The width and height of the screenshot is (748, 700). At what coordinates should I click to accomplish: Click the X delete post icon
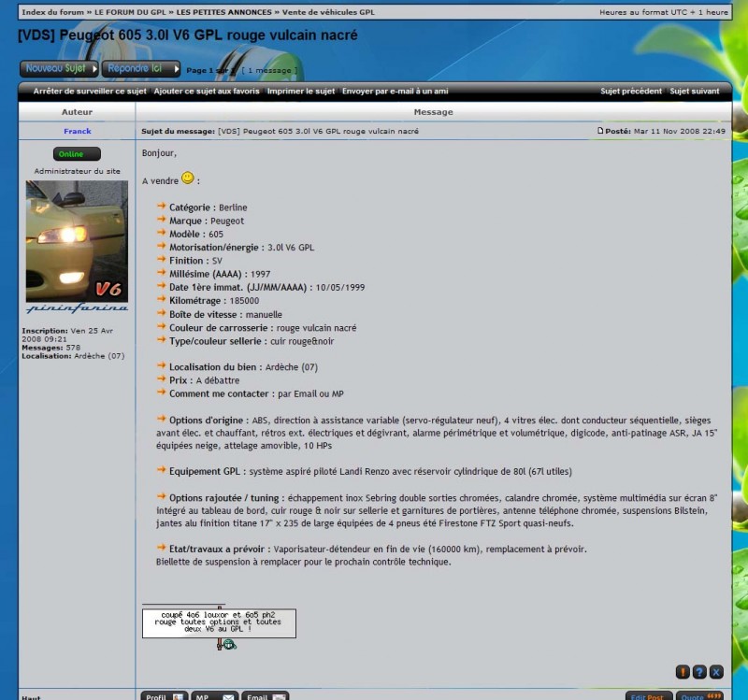click(716, 671)
